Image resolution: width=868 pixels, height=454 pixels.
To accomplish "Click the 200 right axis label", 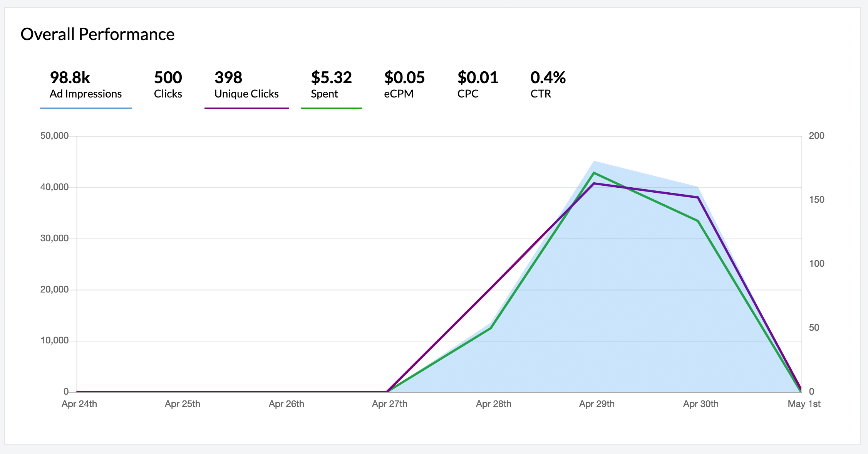I will pyautogui.click(x=816, y=136).
